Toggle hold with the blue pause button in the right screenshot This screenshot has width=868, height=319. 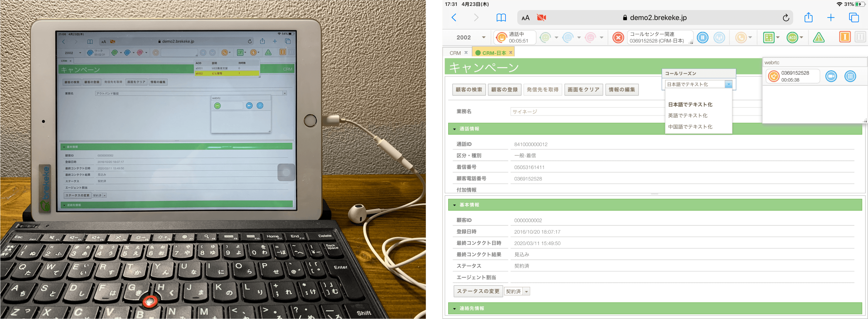click(703, 37)
